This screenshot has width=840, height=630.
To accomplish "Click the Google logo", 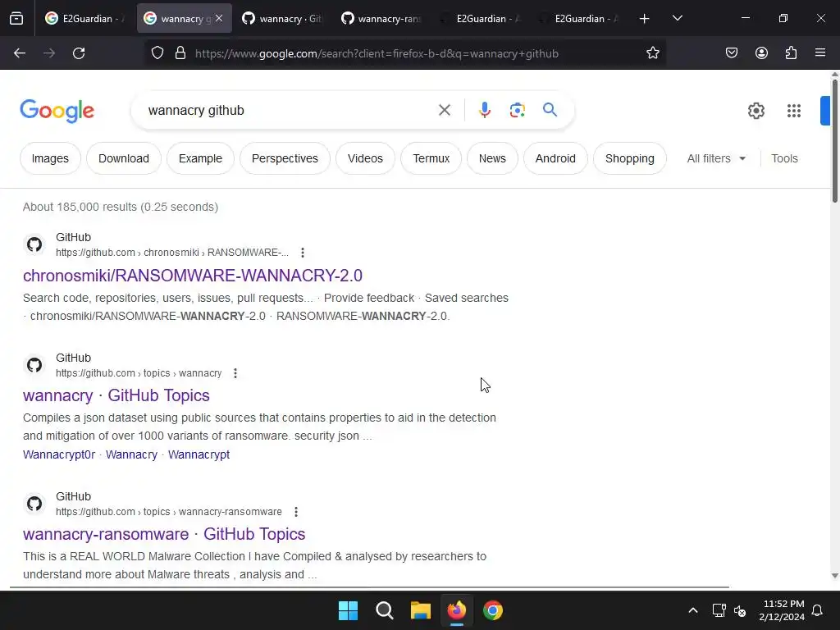I will coord(57,111).
